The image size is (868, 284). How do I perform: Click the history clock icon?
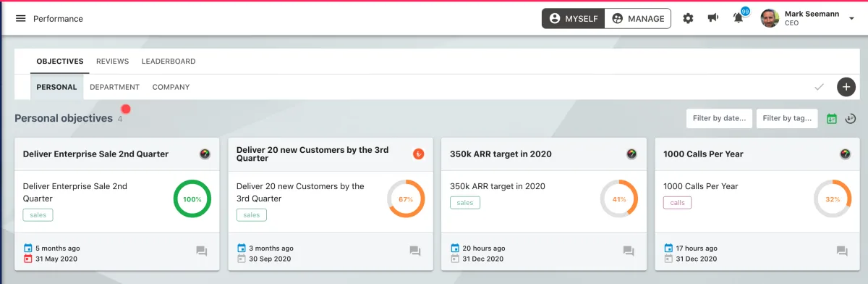(x=851, y=119)
